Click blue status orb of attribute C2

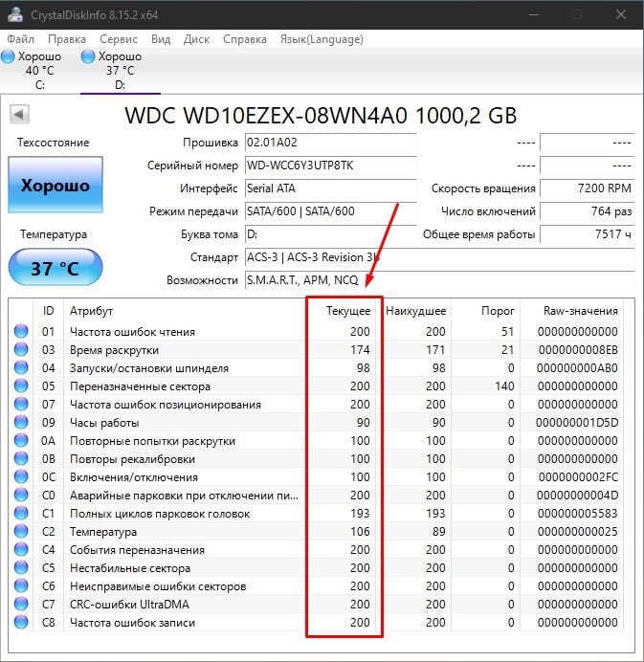21,531
